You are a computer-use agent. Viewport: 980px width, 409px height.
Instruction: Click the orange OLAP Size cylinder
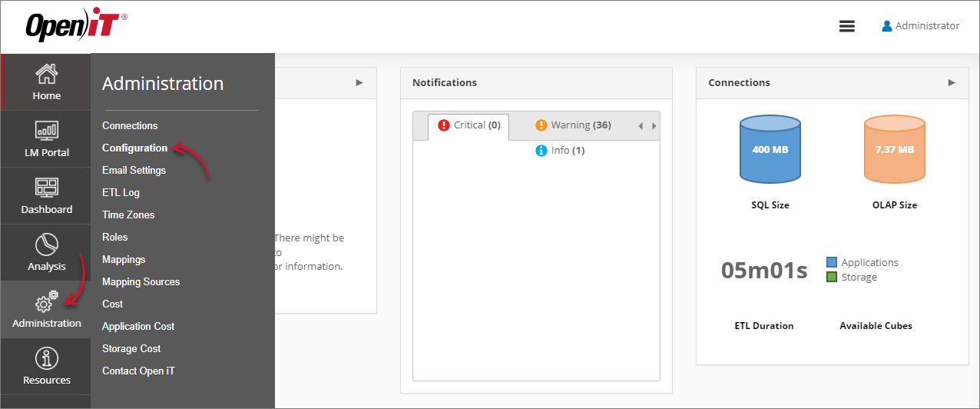pyautogui.click(x=895, y=149)
